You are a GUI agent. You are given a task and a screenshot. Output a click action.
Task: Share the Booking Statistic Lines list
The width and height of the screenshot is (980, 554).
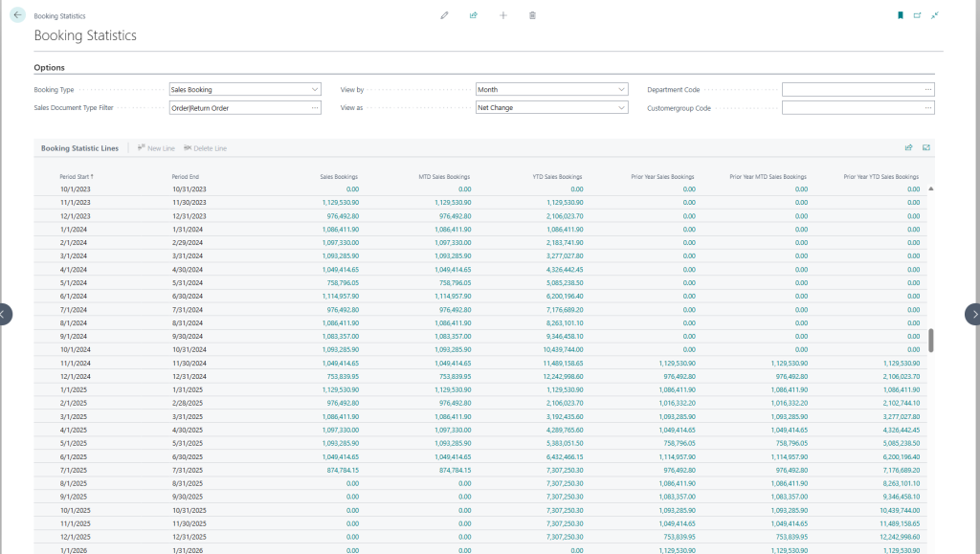908,148
